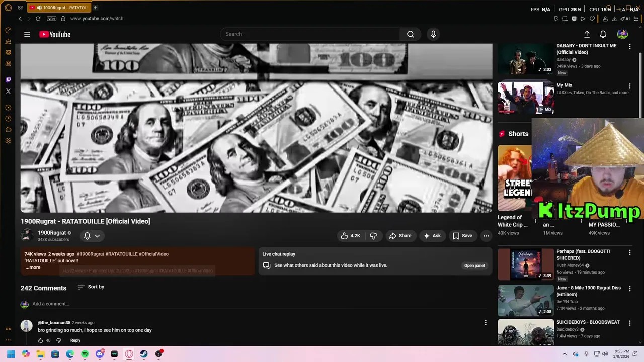Click the address bar URL
This screenshot has height=362, width=644.
point(97,19)
